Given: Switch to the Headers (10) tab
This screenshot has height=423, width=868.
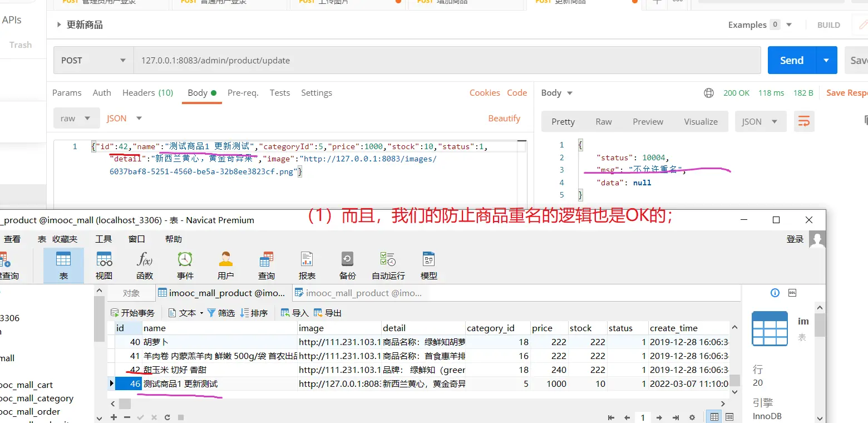Looking at the screenshot, I should point(147,93).
